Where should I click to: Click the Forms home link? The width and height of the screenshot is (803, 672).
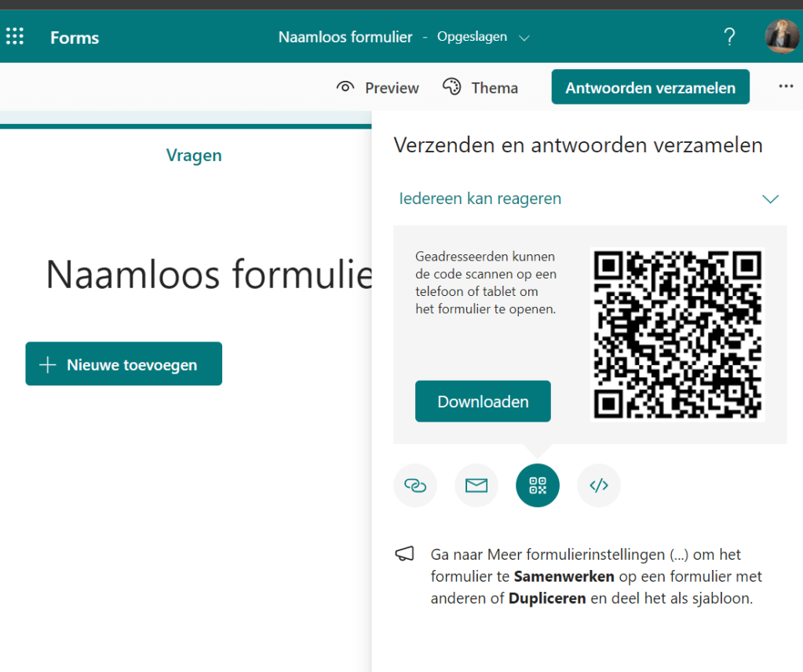pos(75,38)
